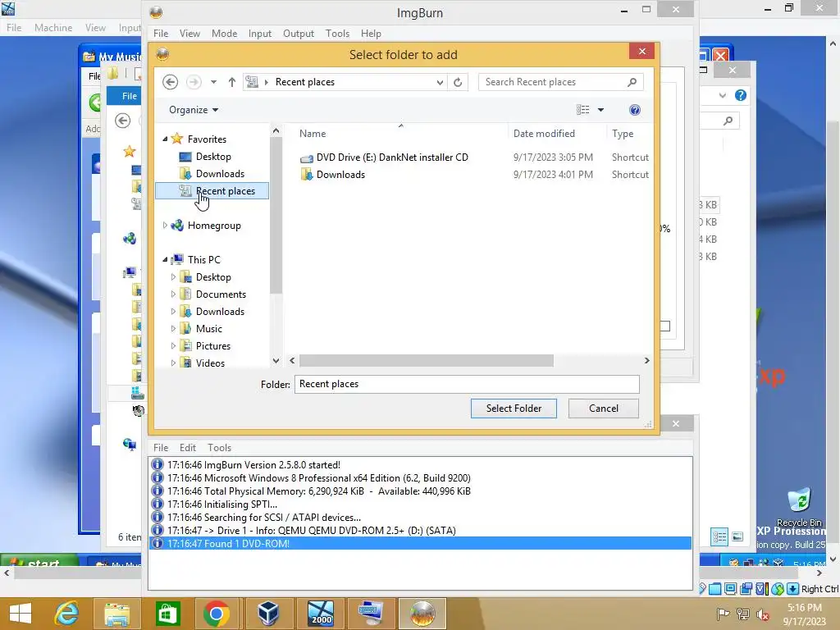840x630 pixels.
Task: Open Windows Store from taskbar
Action: click(167, 614)
